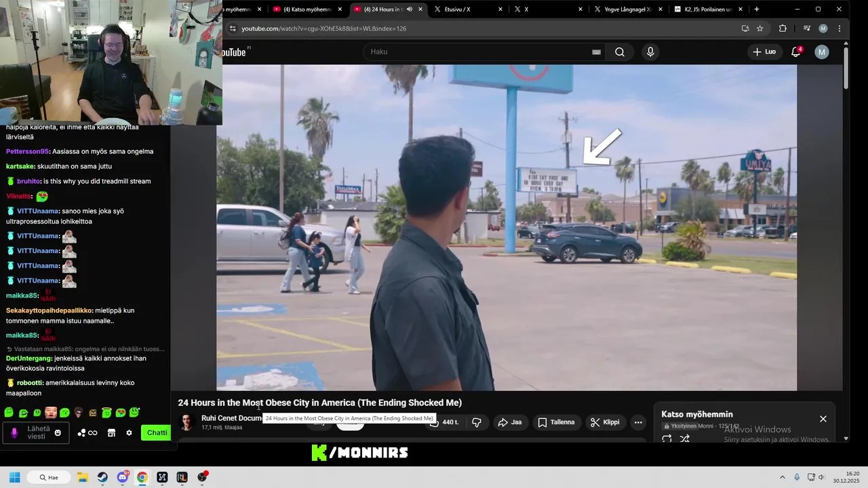Open channel points icon in chat
This screenshot has width=868, height=488.
[x=87, y=433]
